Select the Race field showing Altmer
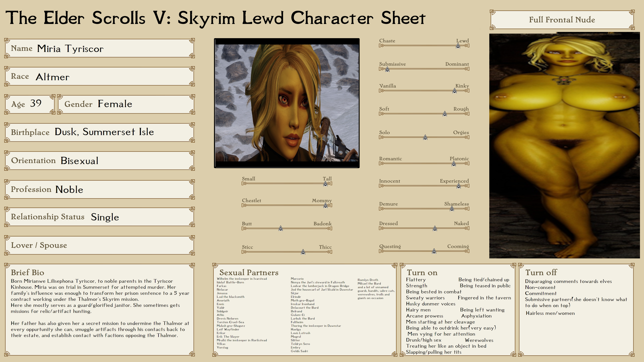 (100, 76)
